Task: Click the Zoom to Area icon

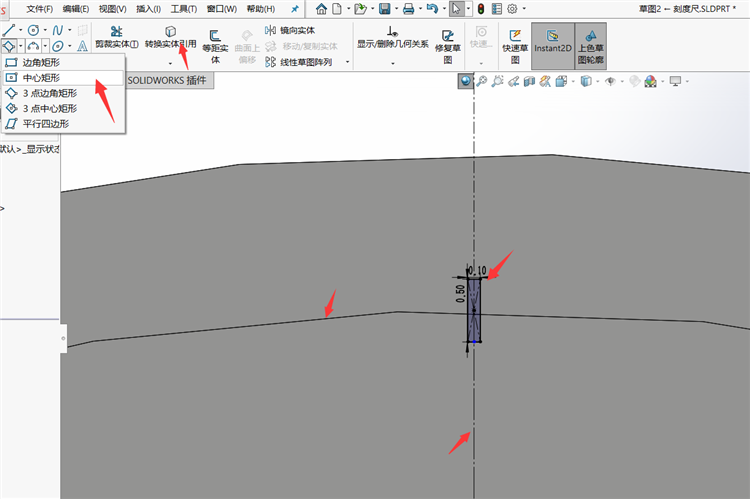Action: tap(497, 81)
